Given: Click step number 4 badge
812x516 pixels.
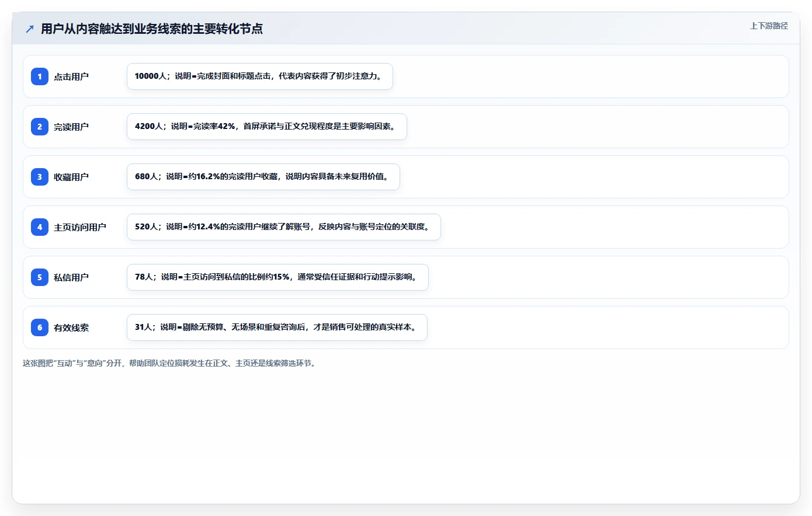Looking at the screenshot, I should click(40, 227).
